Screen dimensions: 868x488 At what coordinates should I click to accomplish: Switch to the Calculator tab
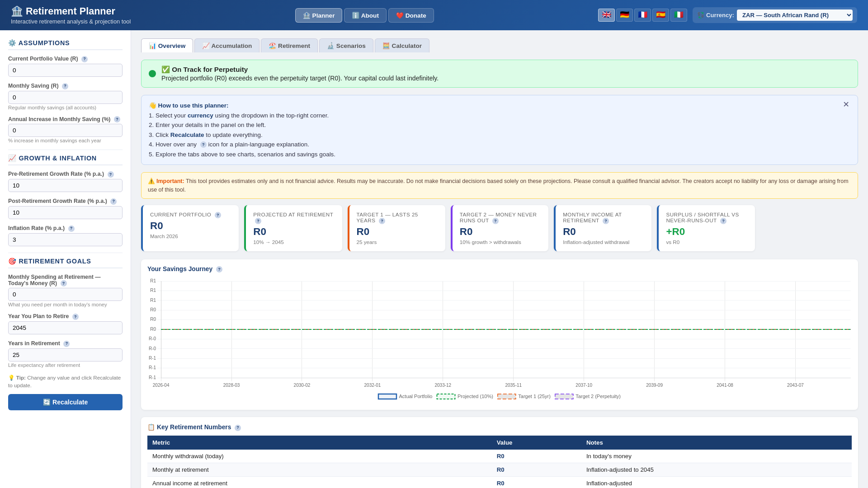point(402,46)
